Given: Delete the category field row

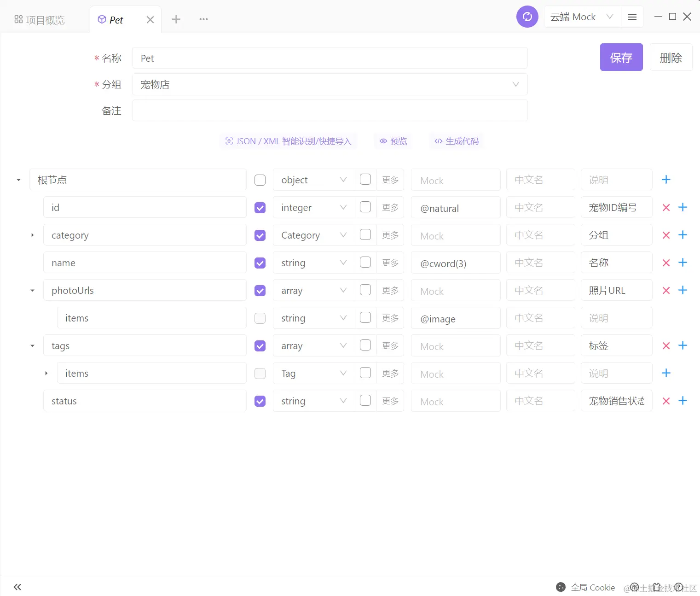Looking at the screenshot, I should click(x=666, y=235).
